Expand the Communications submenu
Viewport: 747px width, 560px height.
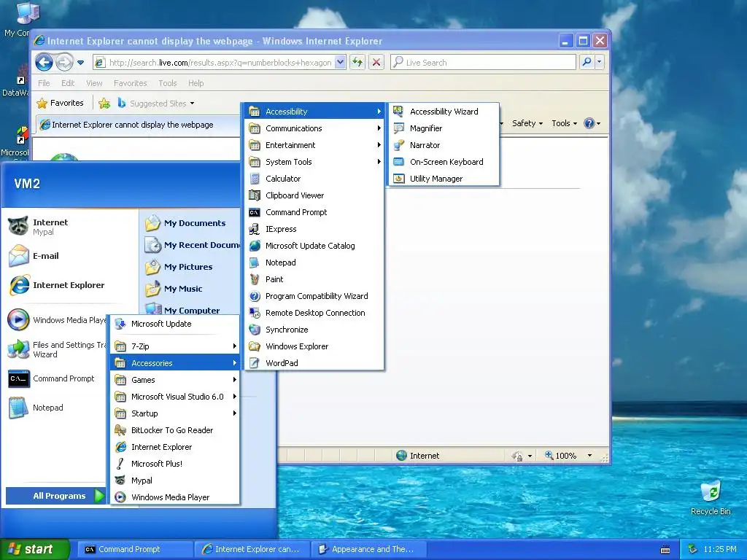coord(314,128)
